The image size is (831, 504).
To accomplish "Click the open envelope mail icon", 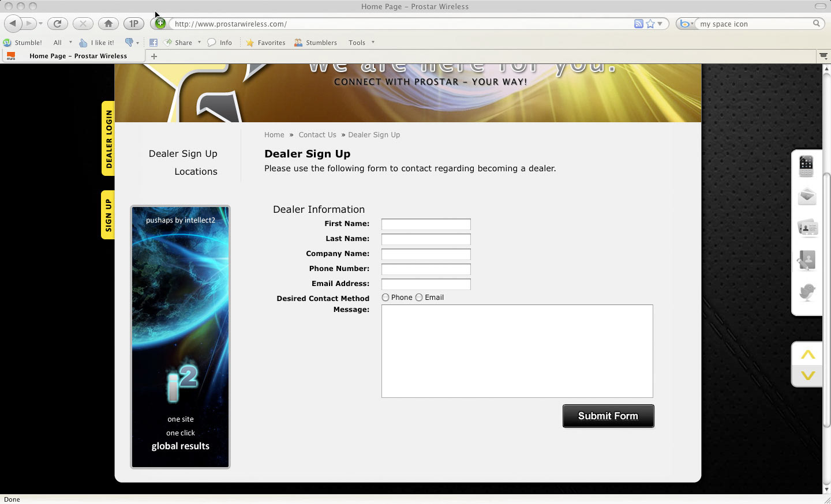I will (807, 197).
